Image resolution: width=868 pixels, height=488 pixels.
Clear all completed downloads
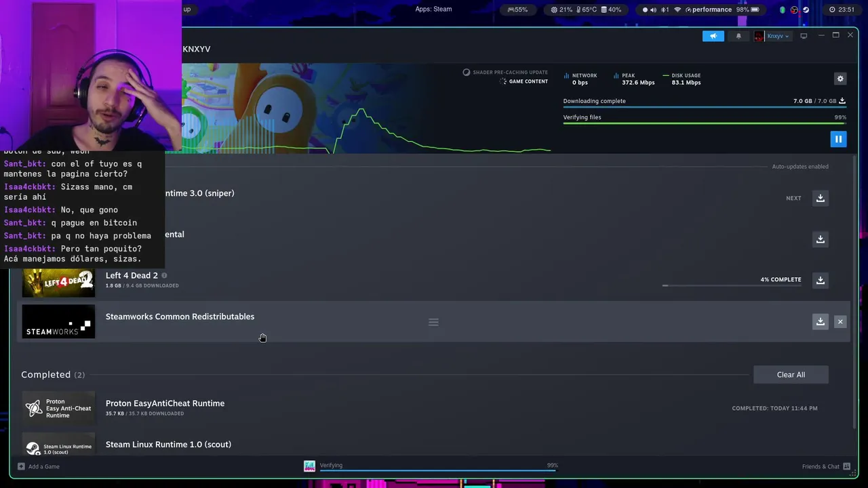791,375
